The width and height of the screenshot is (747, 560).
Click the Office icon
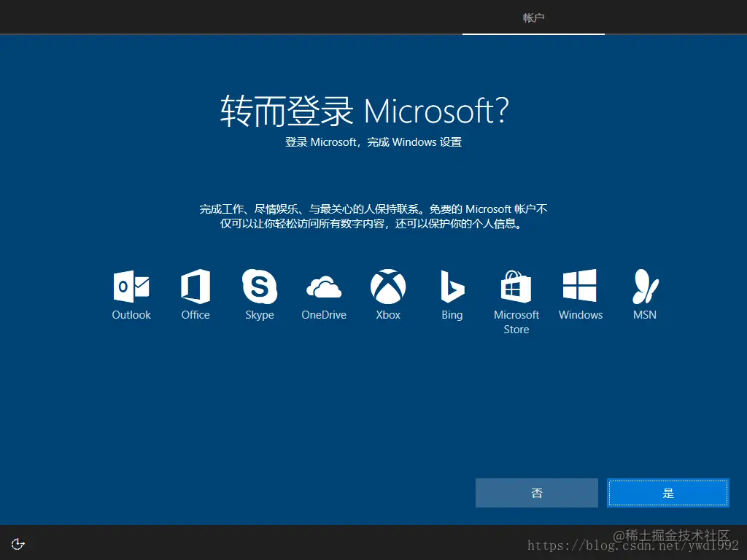tap(196, 286)
